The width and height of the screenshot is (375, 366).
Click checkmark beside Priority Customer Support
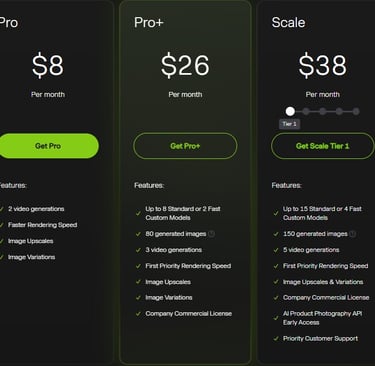(x=276, y=339)
